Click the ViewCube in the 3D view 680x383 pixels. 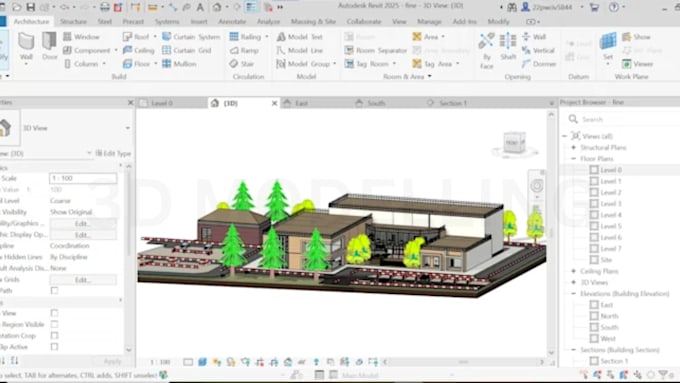514,143
